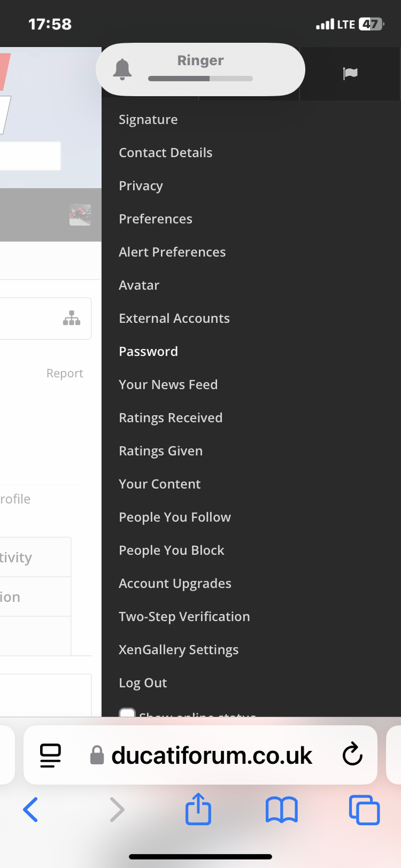
Task: Open the Safari tabs overview
Action: pos(365,810)
